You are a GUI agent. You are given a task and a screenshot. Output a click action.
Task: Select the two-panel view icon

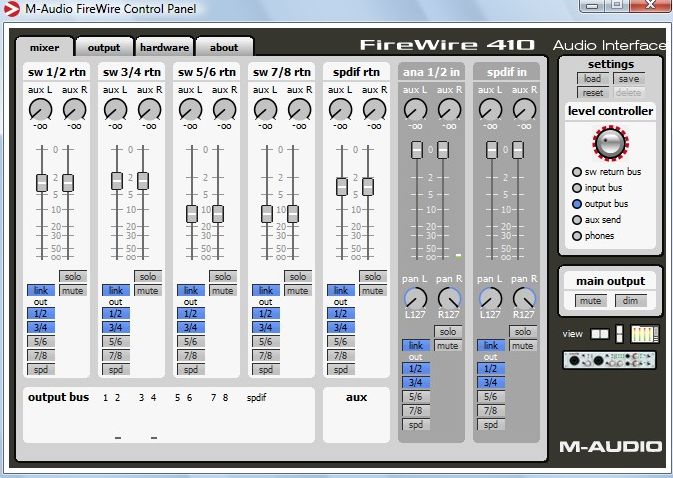[600, 334]
